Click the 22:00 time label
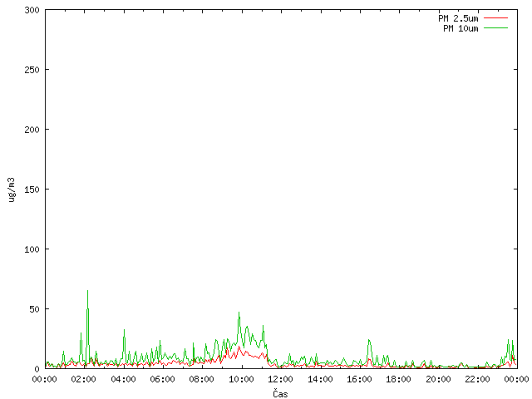Viewport: 532px width, 399px height. [477, 379]
